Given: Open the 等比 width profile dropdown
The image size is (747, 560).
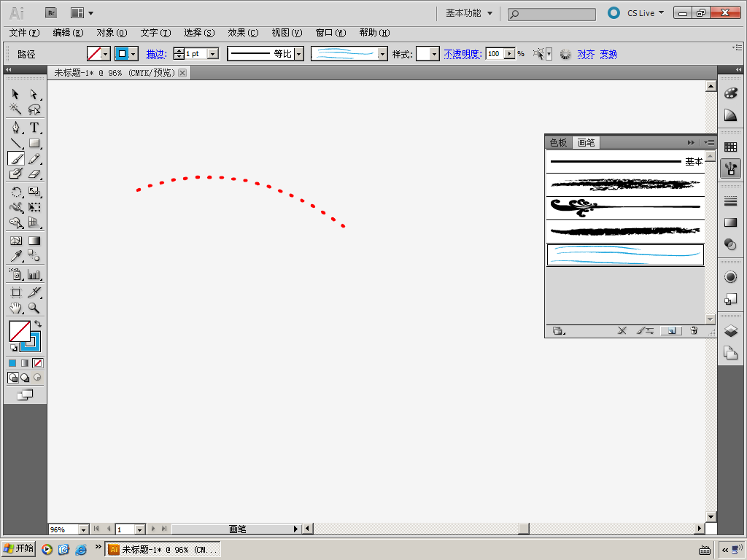Looking at the screenshot, I should coord(298,54).
